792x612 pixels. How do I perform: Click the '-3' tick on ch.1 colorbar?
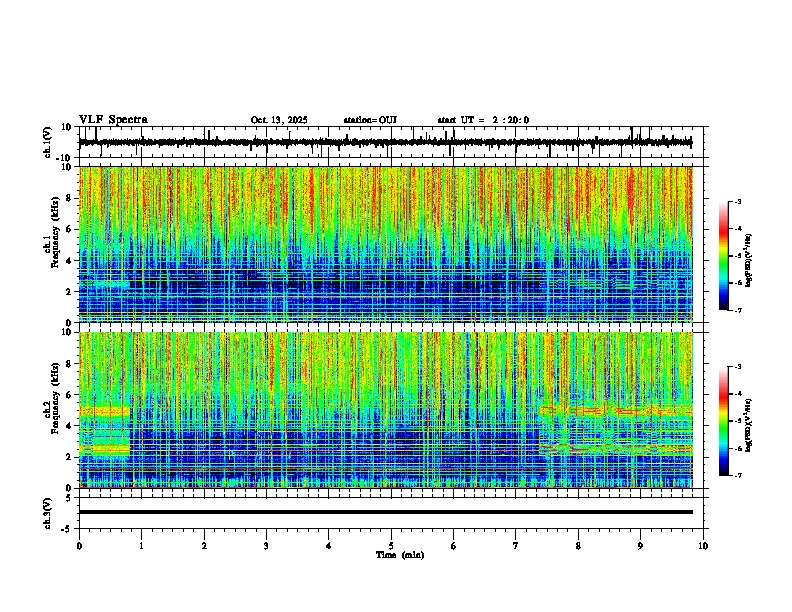click(x=737, y=201)
